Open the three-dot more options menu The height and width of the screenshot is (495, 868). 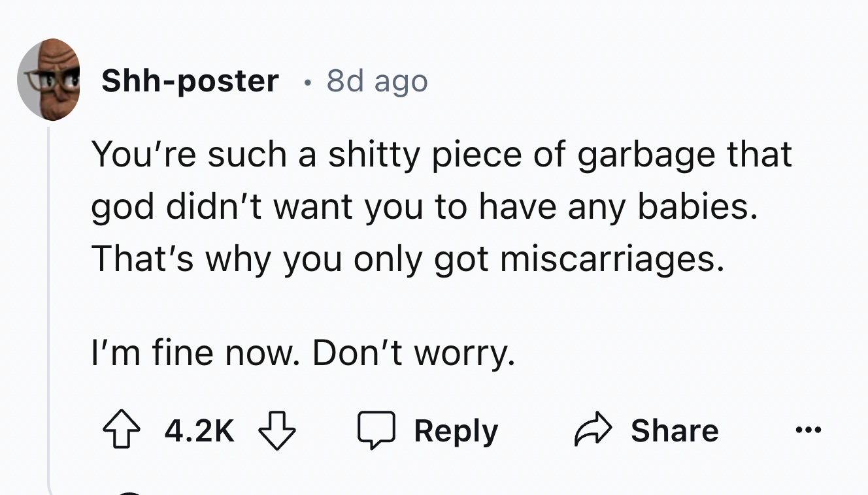[x=809, y=431]
